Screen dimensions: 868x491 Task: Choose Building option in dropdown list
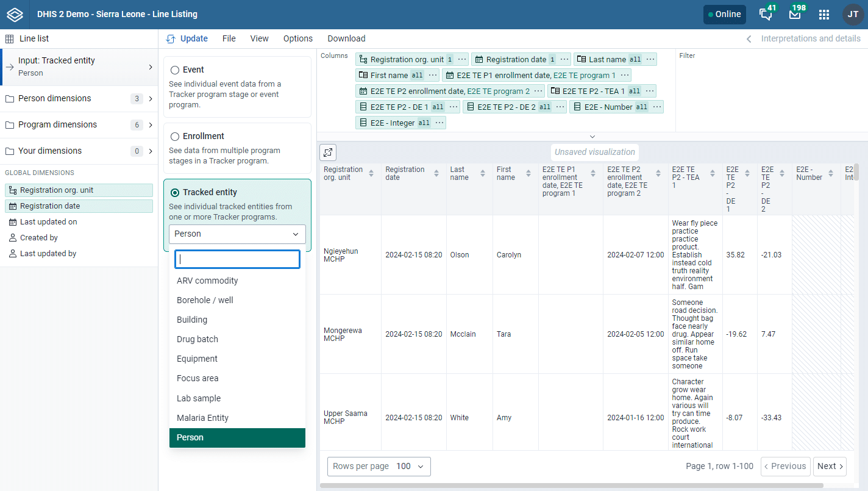point(237,320)
